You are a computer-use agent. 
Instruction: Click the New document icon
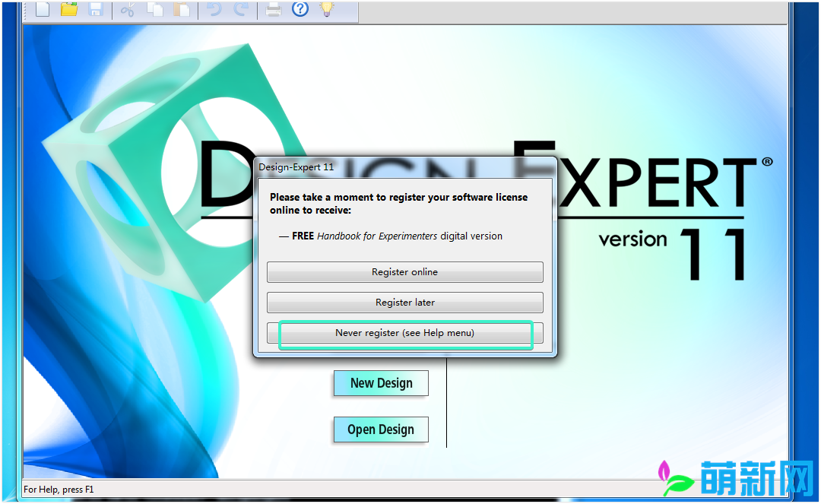[x=42, y=10]
